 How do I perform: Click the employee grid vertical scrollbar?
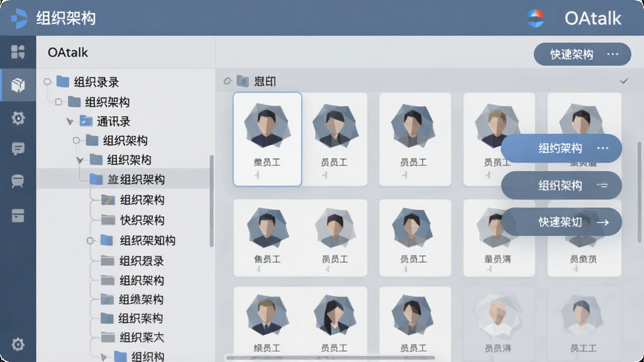(x=639, y=192)
